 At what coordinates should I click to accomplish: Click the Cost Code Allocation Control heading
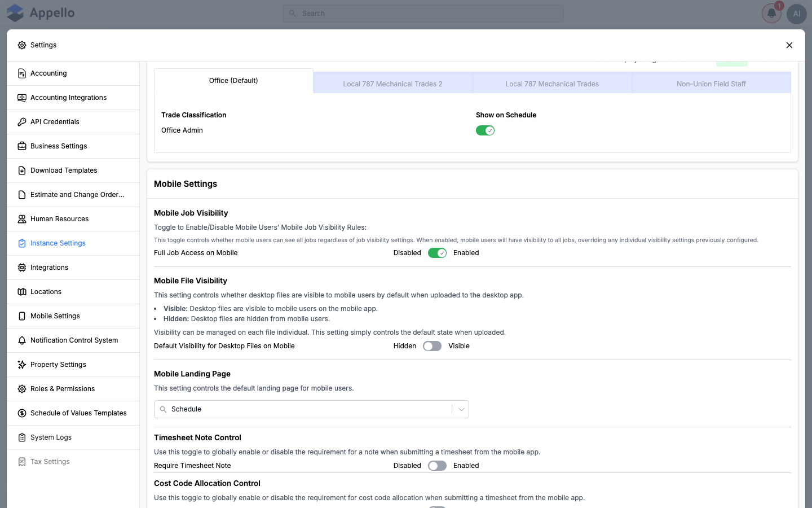tap(207, 483)
